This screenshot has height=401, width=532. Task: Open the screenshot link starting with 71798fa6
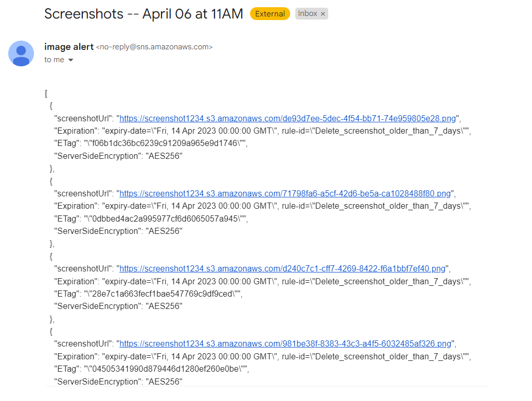pos(285,193)
